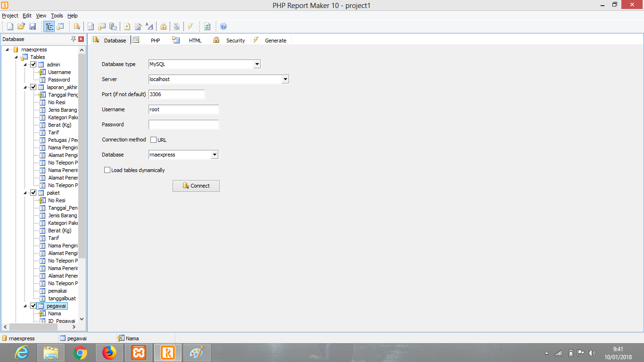The image size is (644, 362).
Task: Uncheck the paket table checkbox
Action: 33,193
